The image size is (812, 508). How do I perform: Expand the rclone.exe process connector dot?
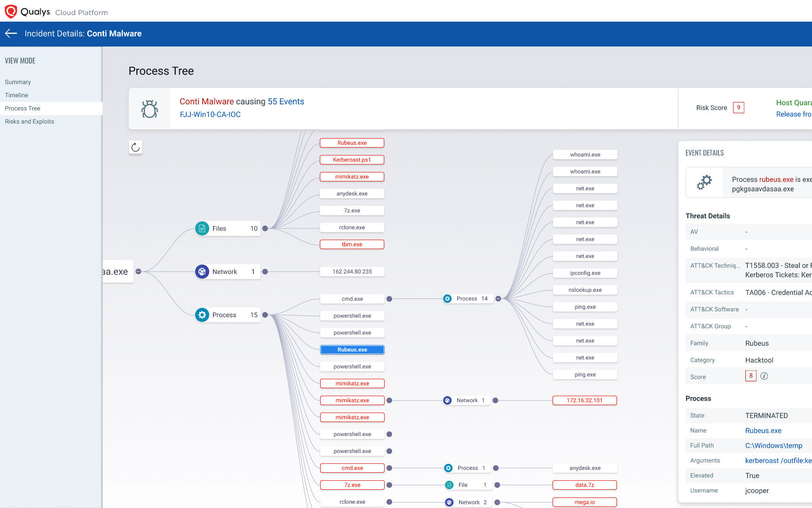[389, 502]
